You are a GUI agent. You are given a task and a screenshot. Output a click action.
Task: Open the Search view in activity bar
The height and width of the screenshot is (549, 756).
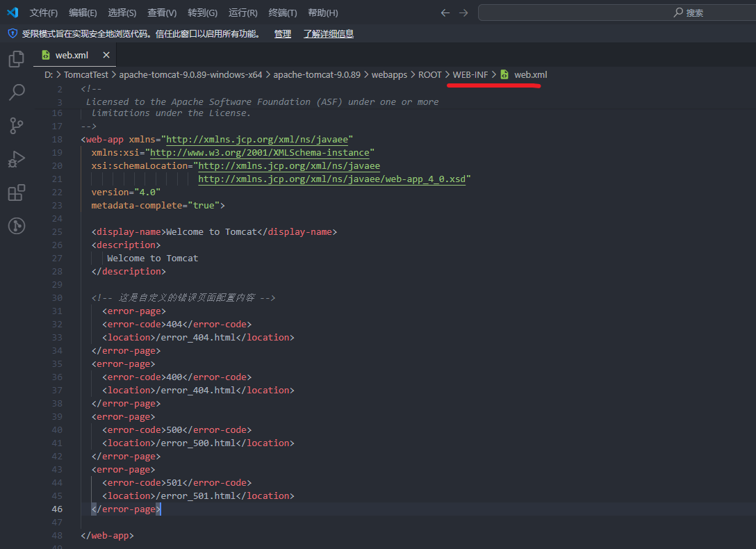coord(17,92)
